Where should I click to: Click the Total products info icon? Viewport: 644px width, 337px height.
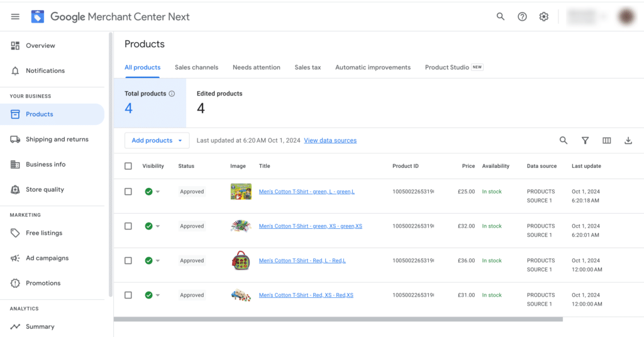pos(172,94)
